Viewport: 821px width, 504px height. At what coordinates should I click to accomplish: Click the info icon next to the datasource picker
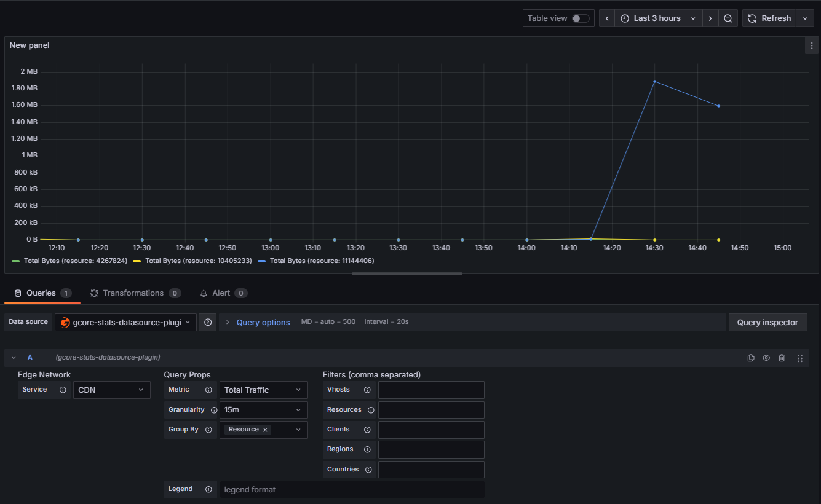(207, 322)
